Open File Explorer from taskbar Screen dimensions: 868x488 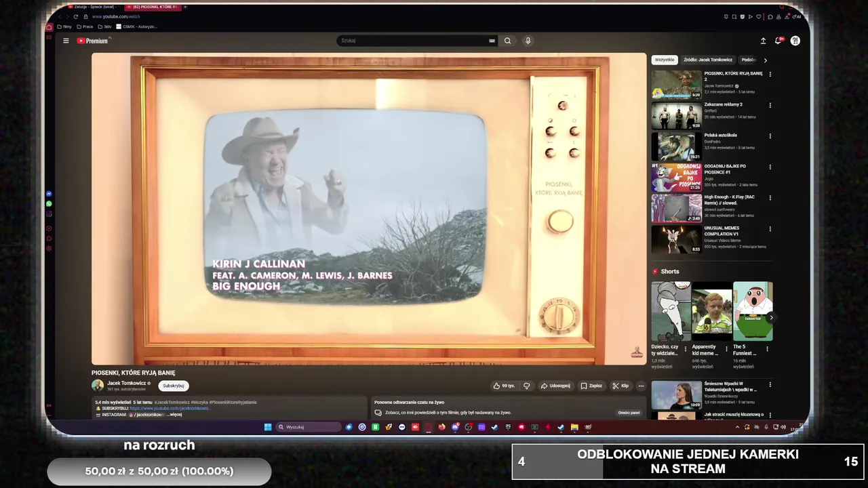click(574, 427)
